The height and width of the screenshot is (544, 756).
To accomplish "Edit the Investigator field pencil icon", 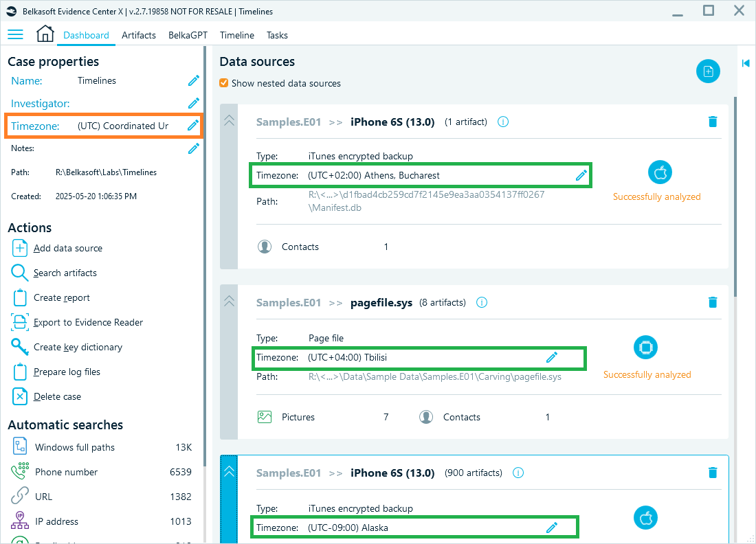I will click(x=193, y=103).
